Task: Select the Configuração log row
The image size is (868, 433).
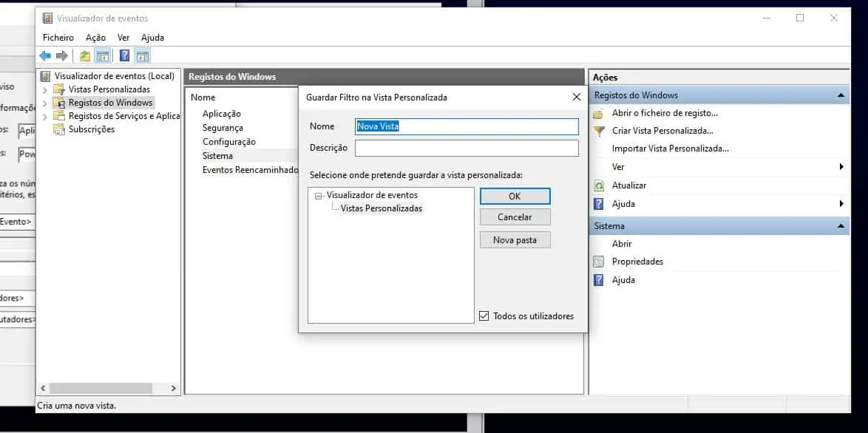Action: (x=228, y=142)
